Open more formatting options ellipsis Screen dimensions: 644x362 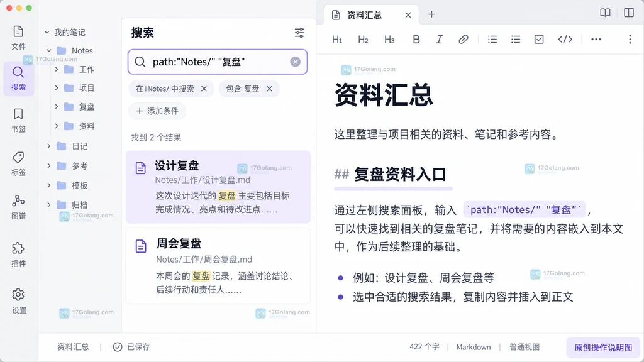coord(596,40)
